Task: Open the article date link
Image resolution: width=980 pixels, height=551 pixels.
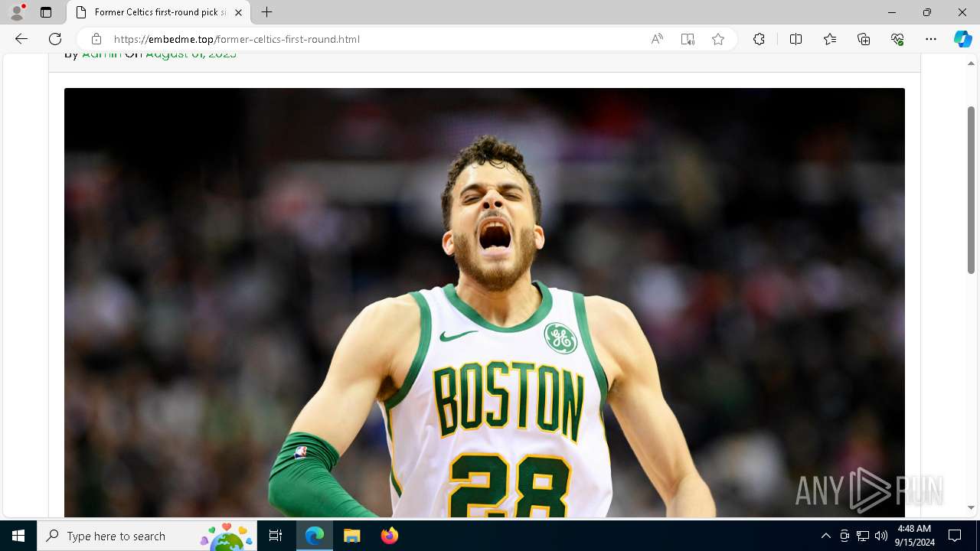Action: (191, 54)
